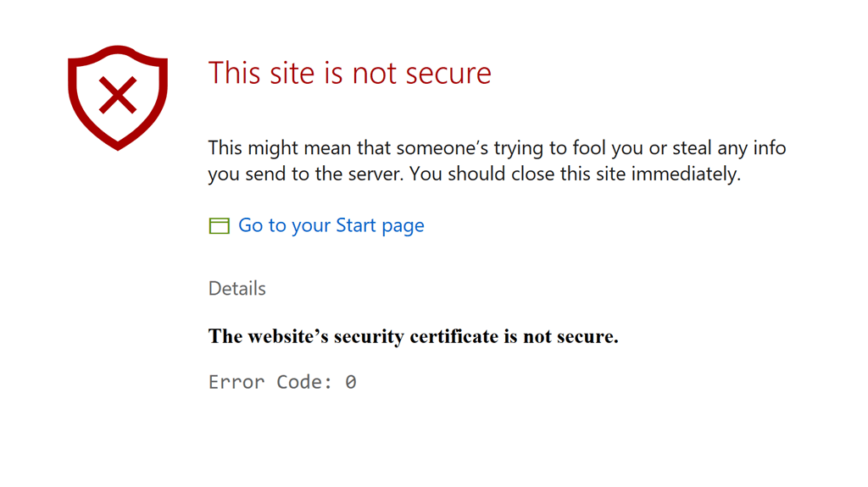
Task: Click the X mark inside the shield
Action: tap(117, 95)
